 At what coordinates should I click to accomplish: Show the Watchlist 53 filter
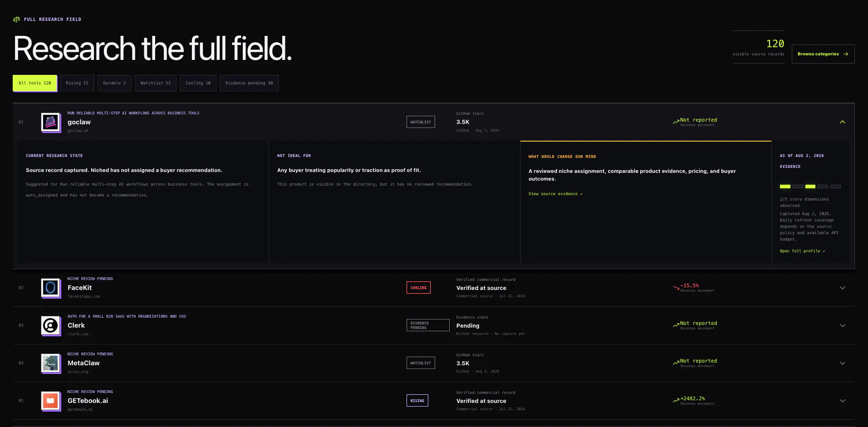[156, 83]
